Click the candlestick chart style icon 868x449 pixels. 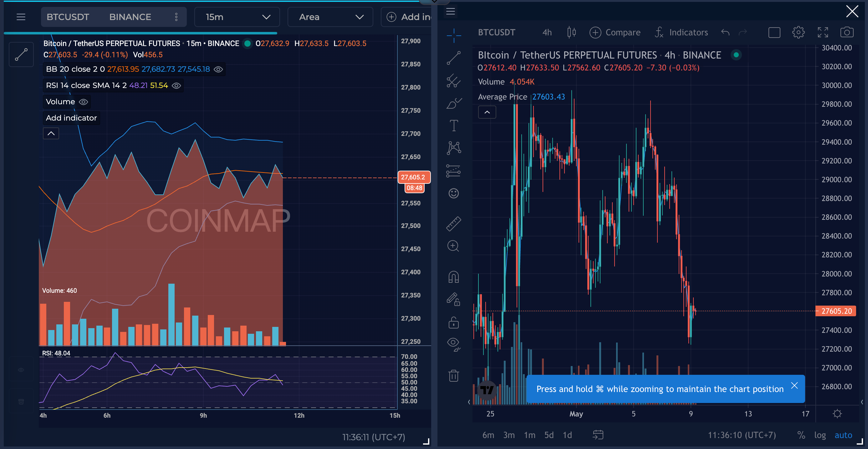[x=571, y=32]
